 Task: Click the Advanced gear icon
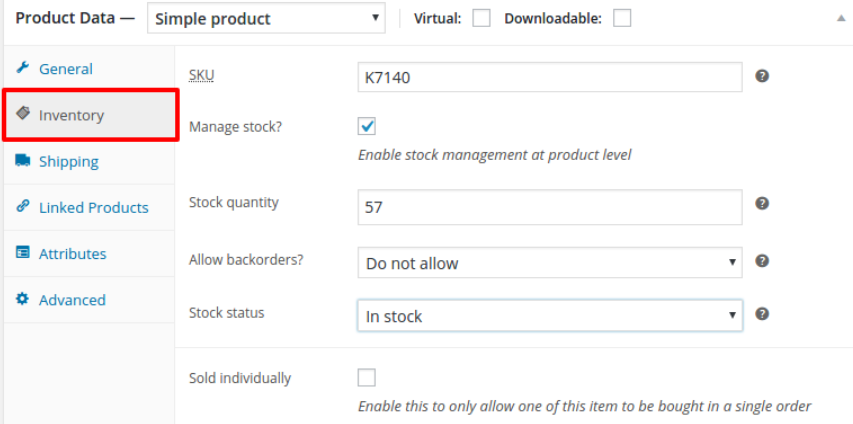tap(23, 299)
